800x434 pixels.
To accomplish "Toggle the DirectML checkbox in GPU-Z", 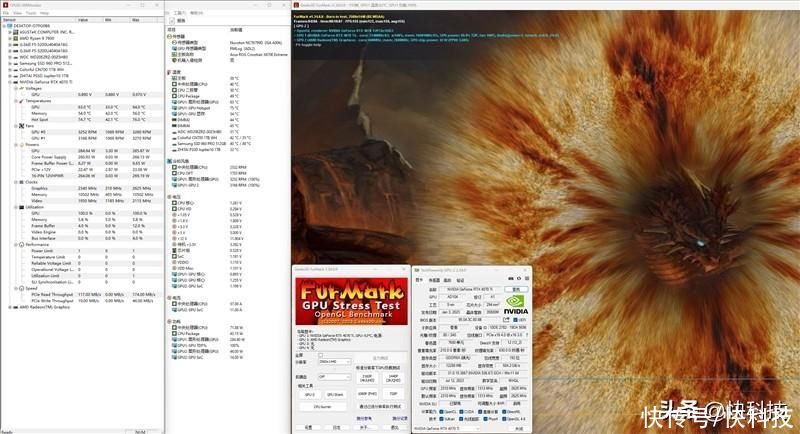I will coord(504,412).
